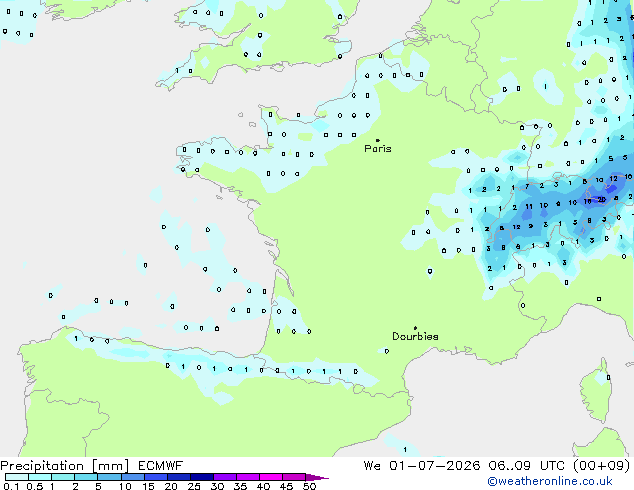Pick the 0.5 mm legend color swatch
The width and height of the screenshot is (634, 490).
tap(40, 477)
